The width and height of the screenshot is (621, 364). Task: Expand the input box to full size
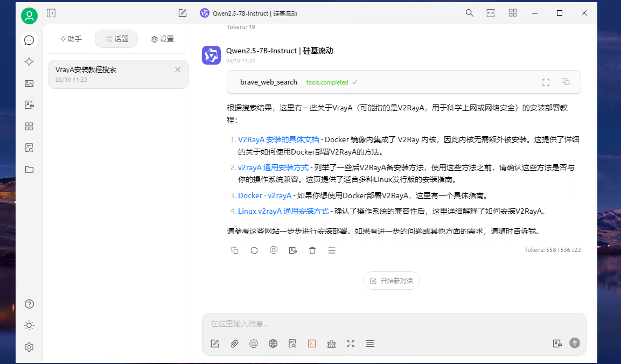pyautogui.click(x=351, y=344)
